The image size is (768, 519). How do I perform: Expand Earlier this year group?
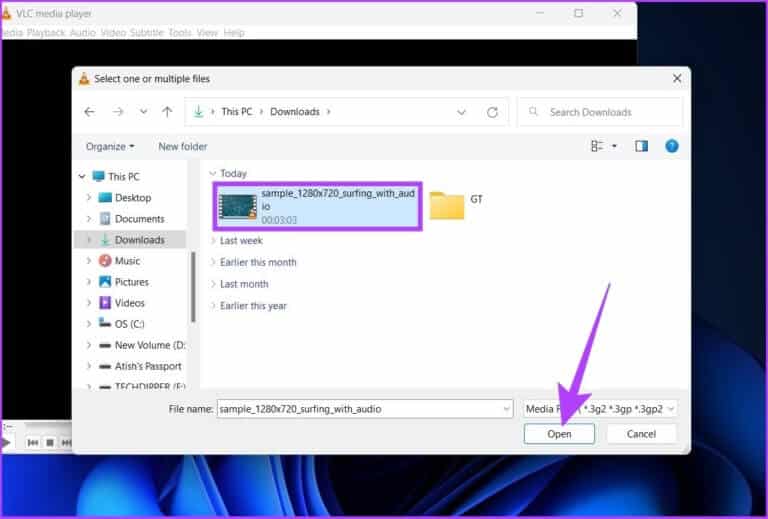pos(212,306)
